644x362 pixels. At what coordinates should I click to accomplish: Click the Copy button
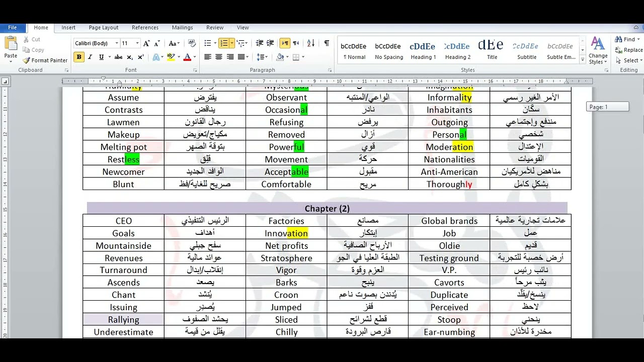pyautogui.click(x=34, y=50)
